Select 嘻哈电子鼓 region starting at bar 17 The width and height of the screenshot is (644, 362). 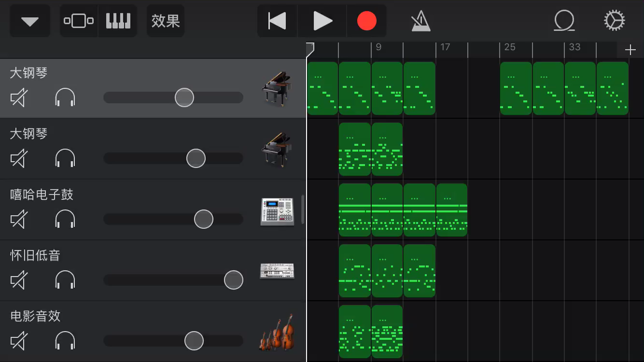(452, 210)
